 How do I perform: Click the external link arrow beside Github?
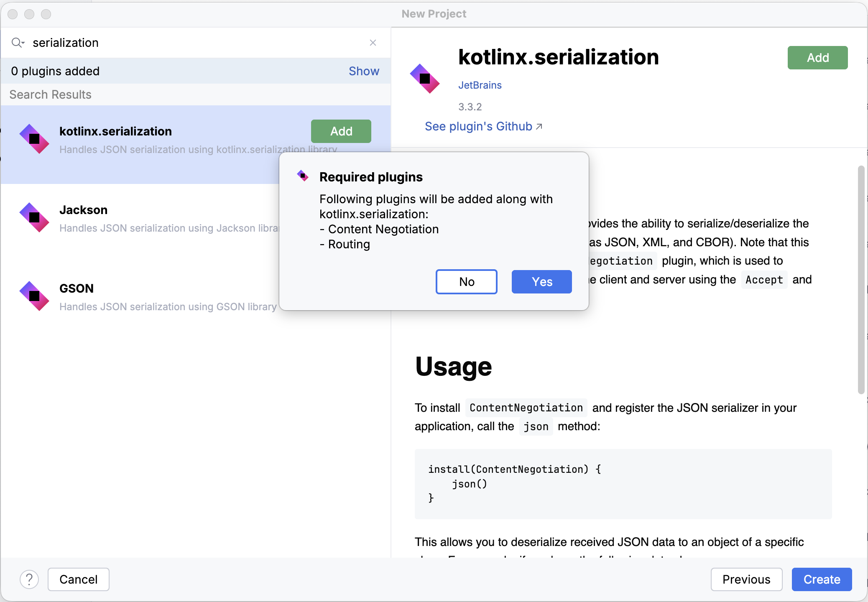[x=539, y=126]
